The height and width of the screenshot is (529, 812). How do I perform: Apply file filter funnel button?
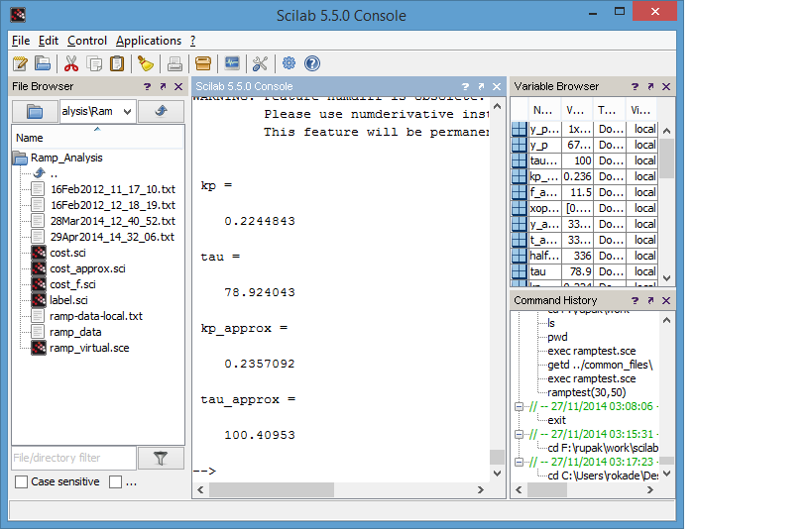pyautogui.click(x=161, y=458)
